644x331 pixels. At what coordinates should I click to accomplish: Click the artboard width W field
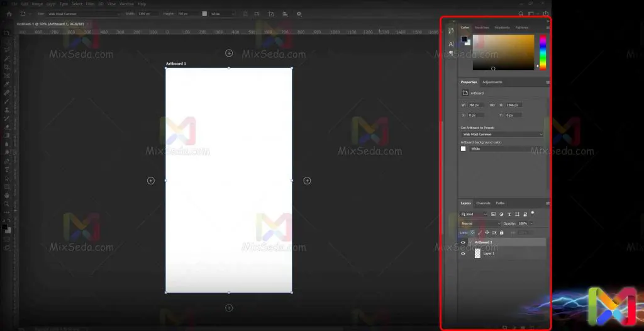pos(475,104)
